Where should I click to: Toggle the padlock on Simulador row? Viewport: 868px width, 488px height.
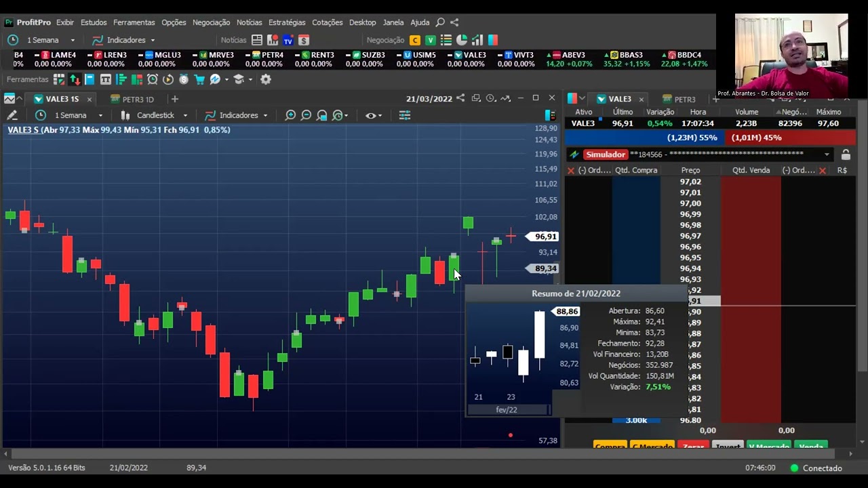pyautogui.click(x=846, y=155)
